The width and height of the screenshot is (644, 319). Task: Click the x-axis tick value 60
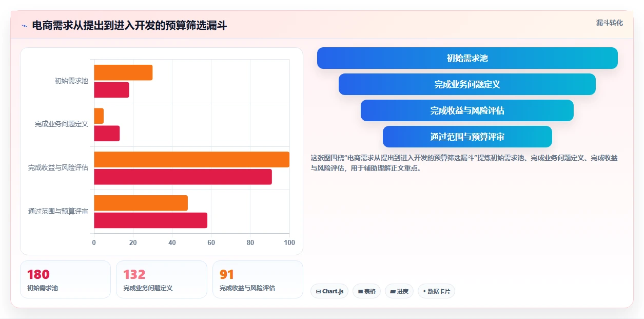(x=211, y=242)
